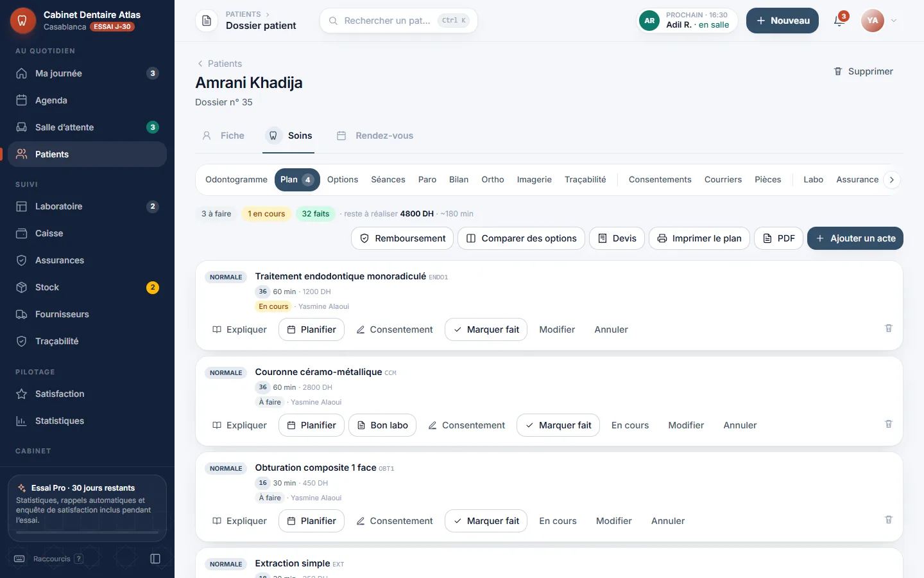
Task: Click Ajouter un acte button
Action: (x=855, y=238)
